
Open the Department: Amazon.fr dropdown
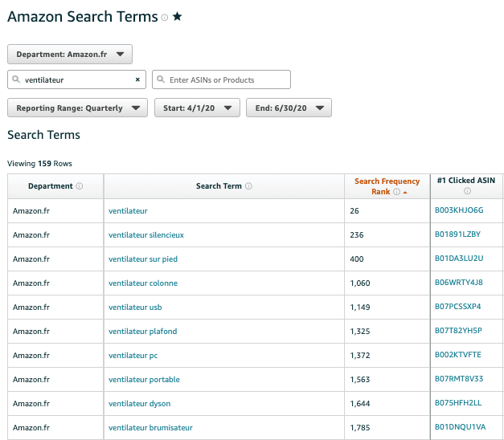click(x=70, y=54)
